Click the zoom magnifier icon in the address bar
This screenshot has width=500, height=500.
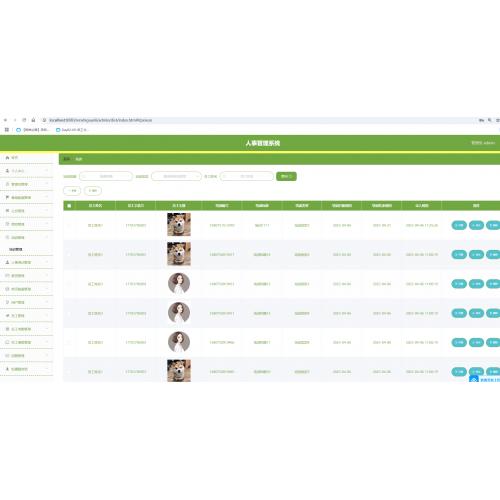tap(490, 120)
